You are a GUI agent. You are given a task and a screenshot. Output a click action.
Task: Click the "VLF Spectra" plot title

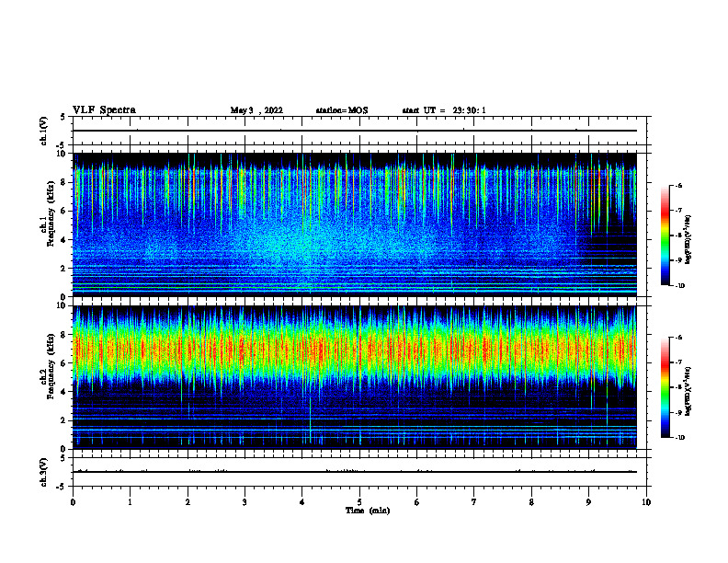(104, 110)
